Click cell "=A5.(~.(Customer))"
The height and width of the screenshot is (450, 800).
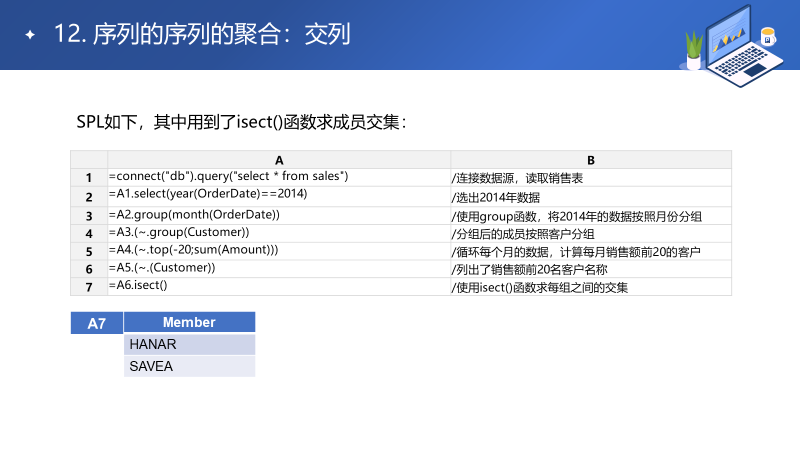(279, 269)
